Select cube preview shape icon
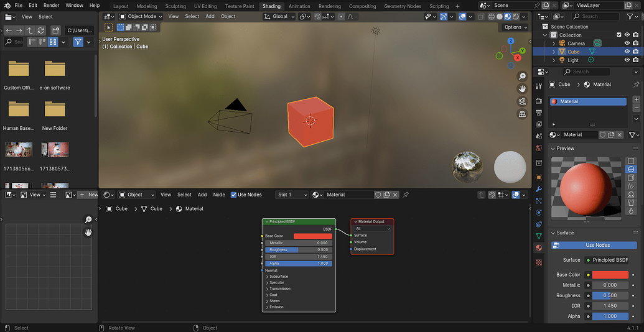The width and height of the screenshot is (644, 332). click(631, 177)
